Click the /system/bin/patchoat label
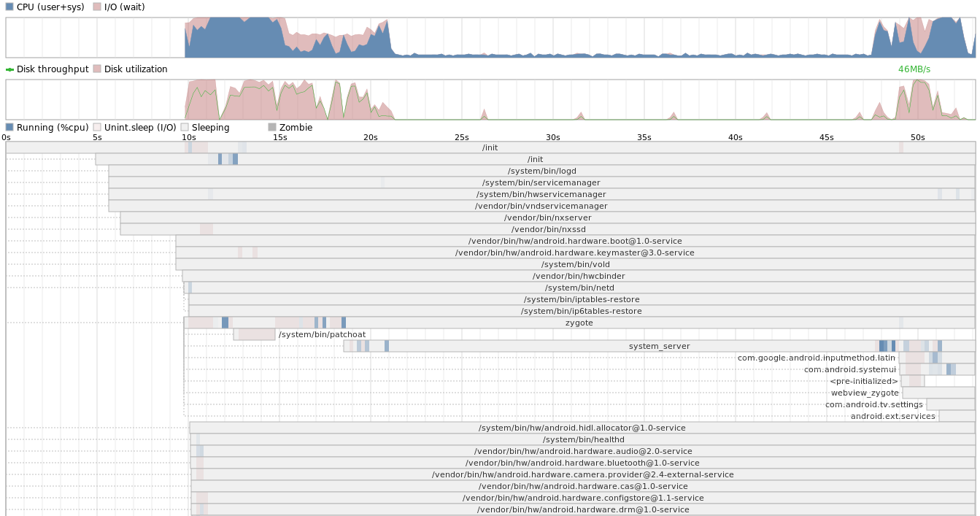The height and width of the screenshot is (516, 980). click(321, 334)
